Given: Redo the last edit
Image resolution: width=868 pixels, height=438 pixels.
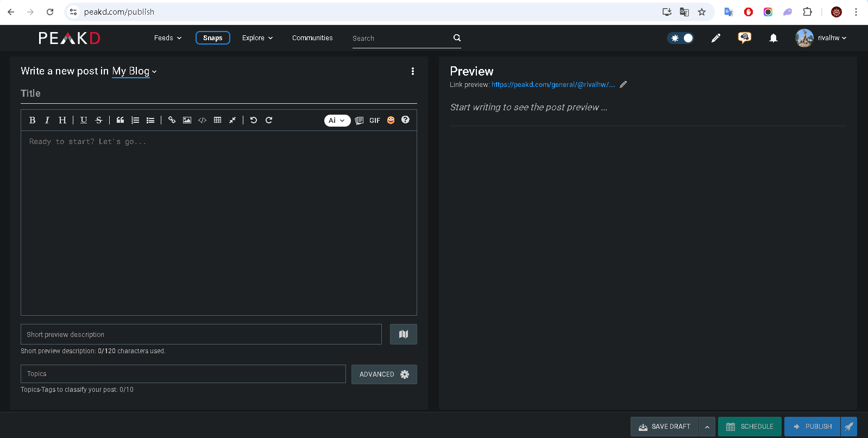Looking at the screenshot, I should tap(269, 120).
